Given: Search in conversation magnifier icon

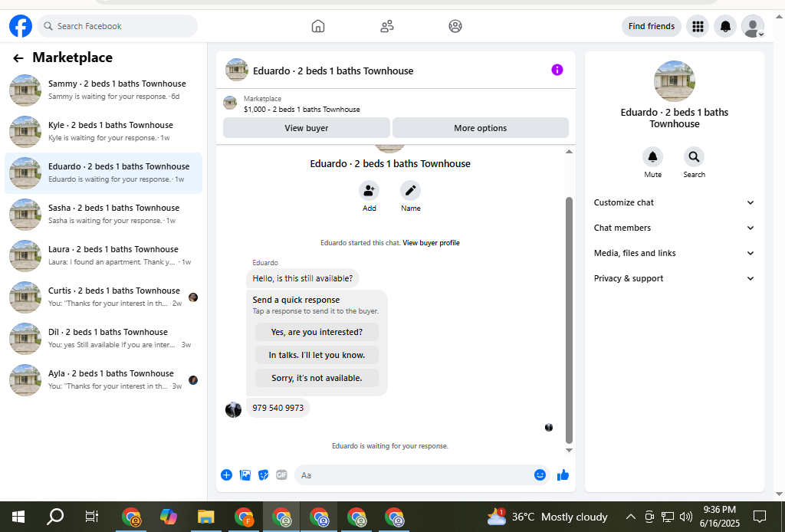Looking at the screenshot, I should pyautogui.click(x=694, y=157).
